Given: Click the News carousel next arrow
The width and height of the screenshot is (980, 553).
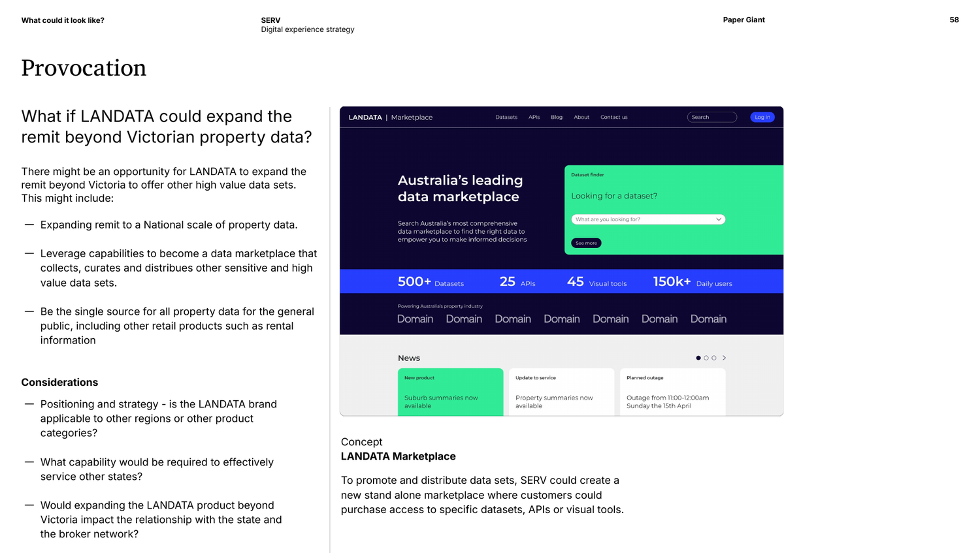Looking at the screenshot, I should pos(724,358).
